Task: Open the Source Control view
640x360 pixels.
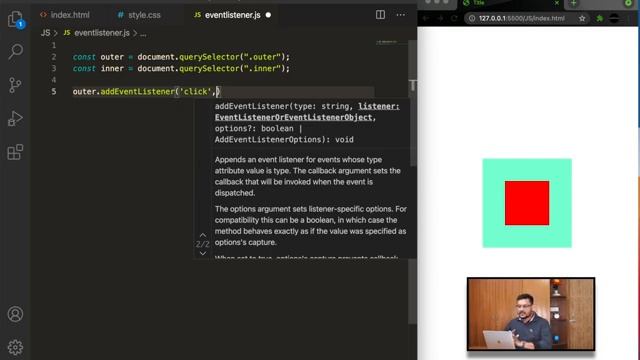Action: click(15, 85)
